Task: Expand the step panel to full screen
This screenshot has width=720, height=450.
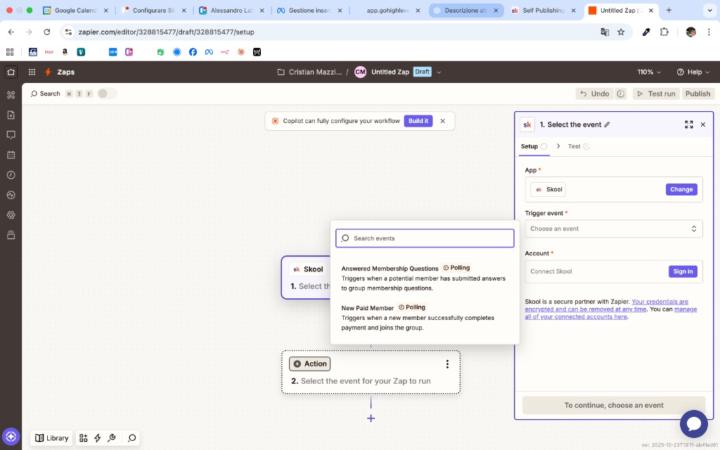Action: pyautogui.click(x=689, y=124)
